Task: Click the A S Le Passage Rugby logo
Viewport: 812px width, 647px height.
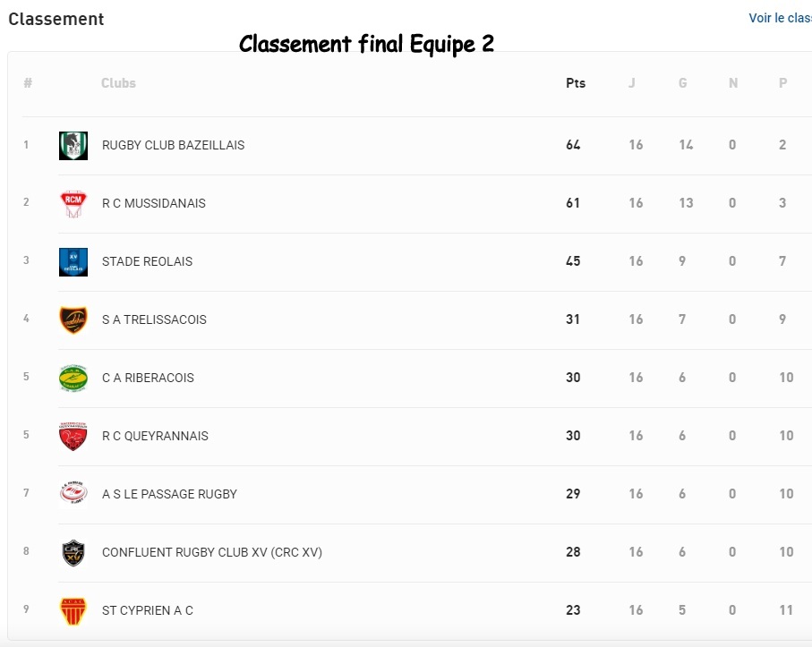Action: pos(73,493)
